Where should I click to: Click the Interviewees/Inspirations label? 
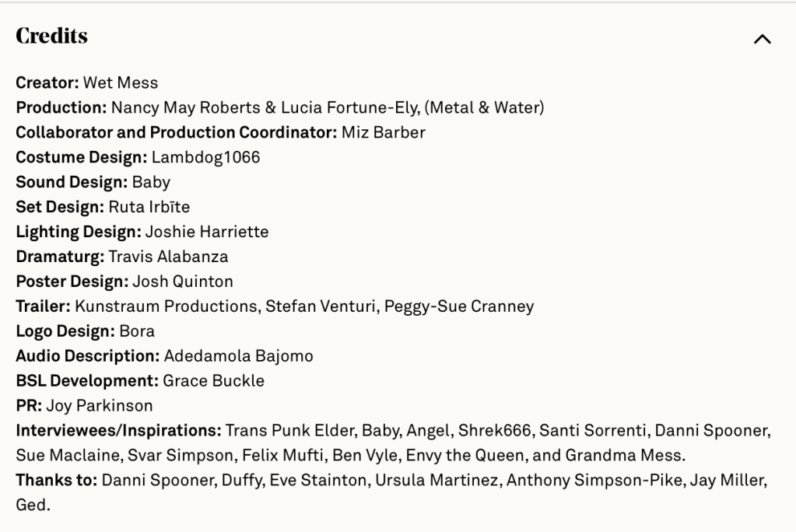(118, 431)
